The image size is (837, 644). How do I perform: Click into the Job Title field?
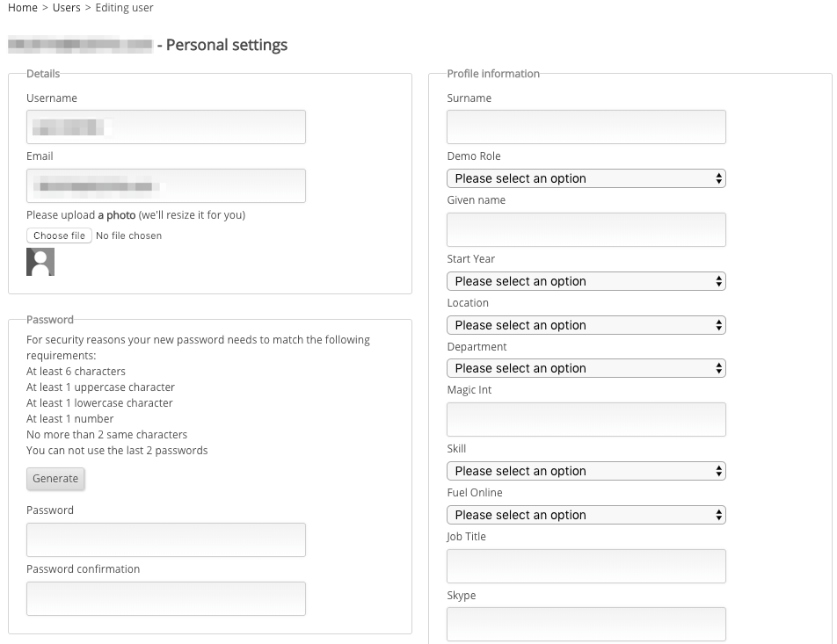[586, 567]
